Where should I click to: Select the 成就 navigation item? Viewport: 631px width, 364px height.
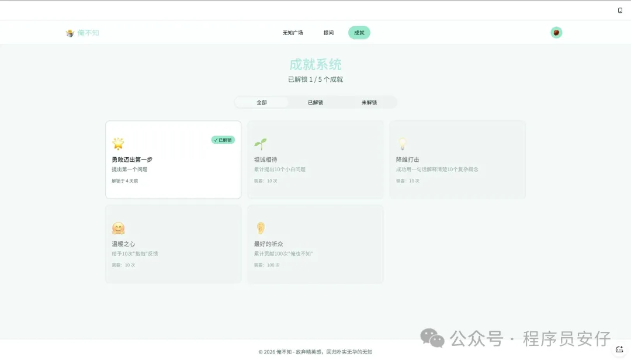pos(359,33)
